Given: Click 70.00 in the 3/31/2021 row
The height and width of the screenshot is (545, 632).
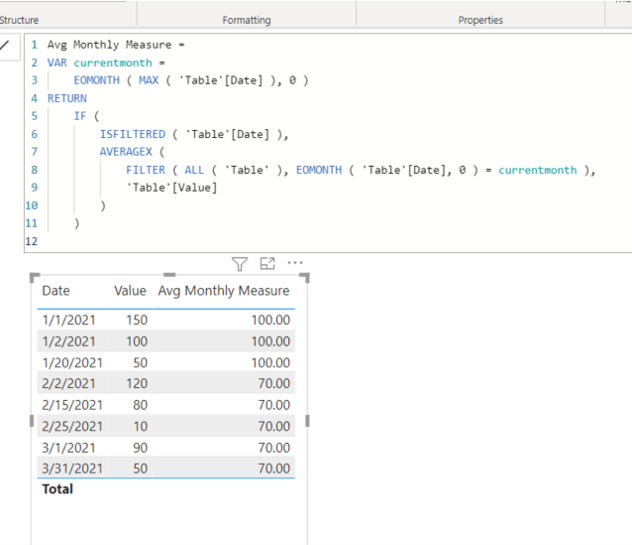Looking at the screenshot, I should pos(274,468).
